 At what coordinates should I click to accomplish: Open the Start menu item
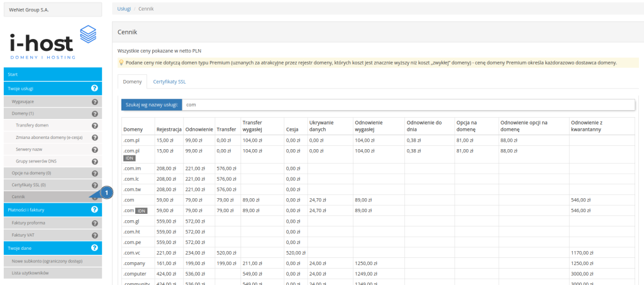point(53,74)
